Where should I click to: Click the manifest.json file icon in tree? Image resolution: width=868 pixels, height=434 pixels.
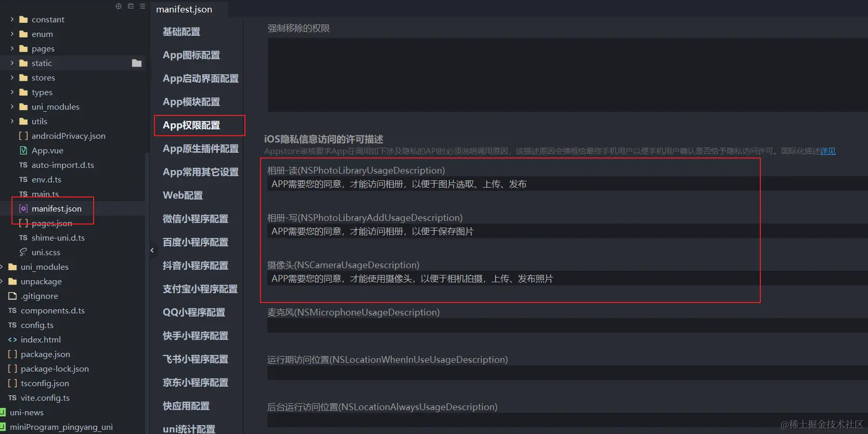[23, 208]
